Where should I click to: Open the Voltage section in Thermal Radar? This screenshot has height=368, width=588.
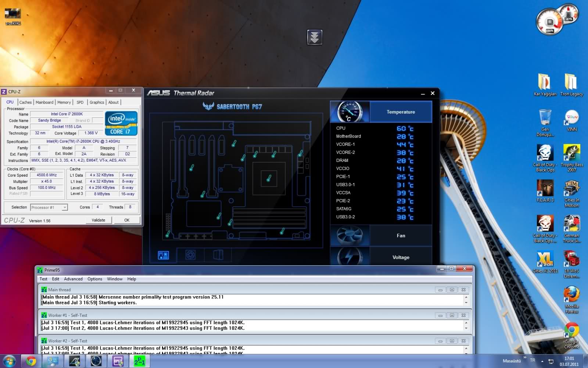401,257
